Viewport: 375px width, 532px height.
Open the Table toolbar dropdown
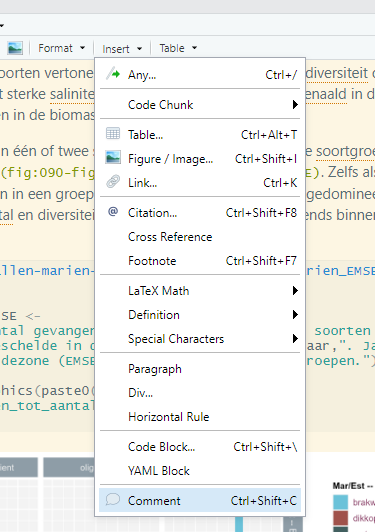(178, 48)
